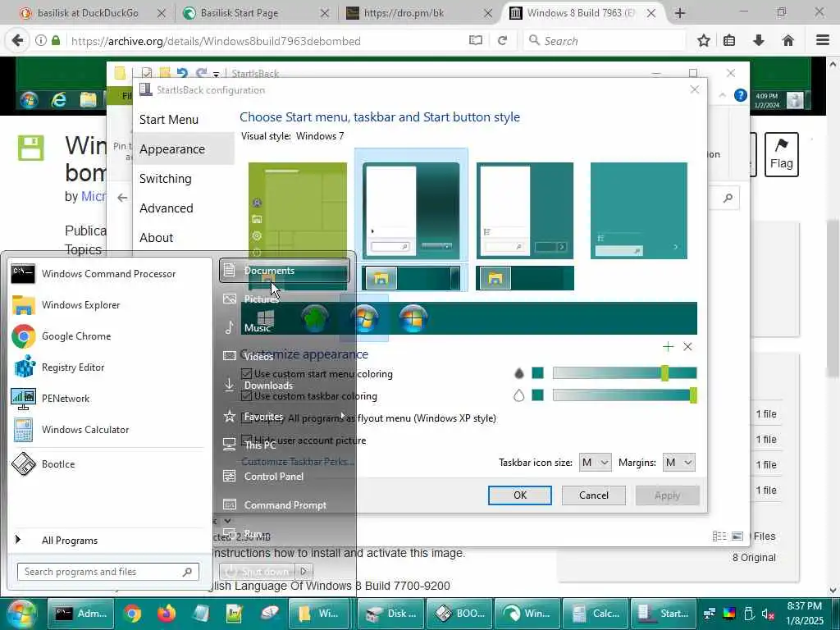The image size is (840, 630).
Task: Select Appearance section in StartIsBack
Action: [x=172, y=149]
